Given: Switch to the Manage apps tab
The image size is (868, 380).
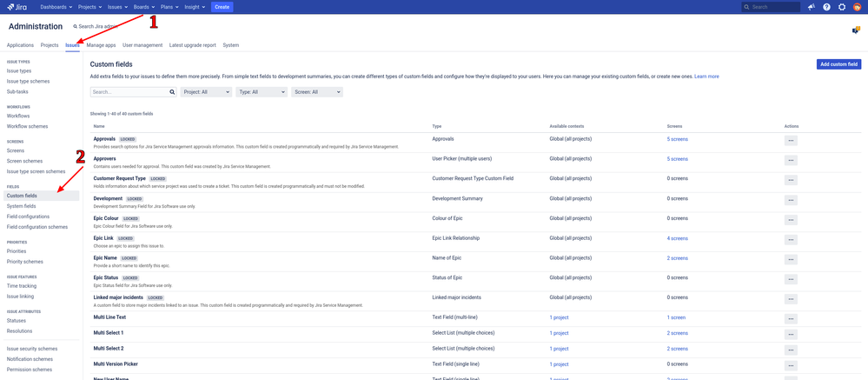Looking at the screenshot, I should [101, 45].
